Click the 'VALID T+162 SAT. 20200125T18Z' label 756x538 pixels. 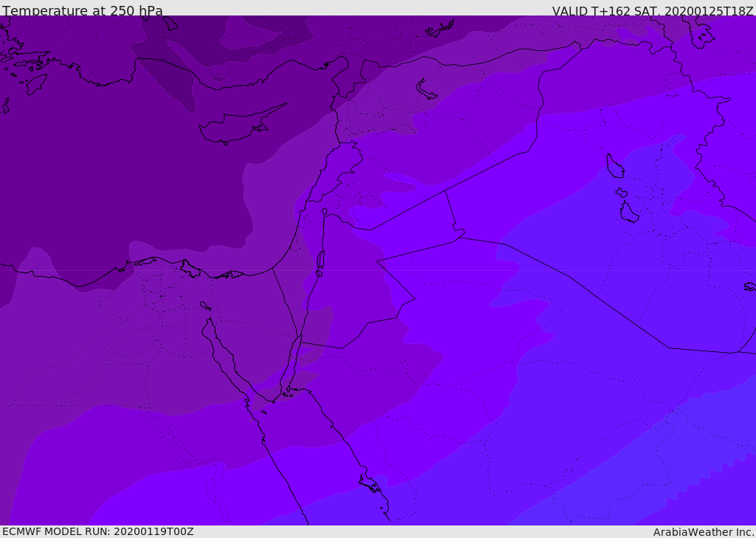[x=653, y=10]
